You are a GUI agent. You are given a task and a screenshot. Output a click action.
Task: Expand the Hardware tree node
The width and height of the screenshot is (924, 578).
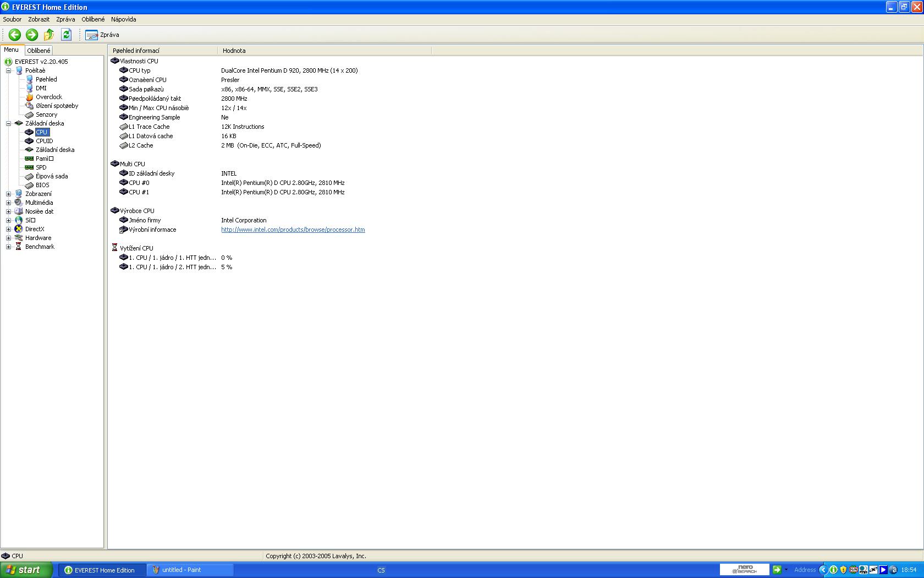coord(8,238)
